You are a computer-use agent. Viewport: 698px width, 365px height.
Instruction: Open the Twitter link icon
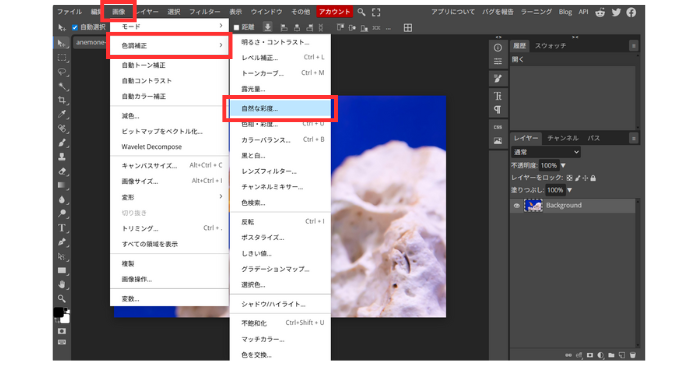coord(616,12)
